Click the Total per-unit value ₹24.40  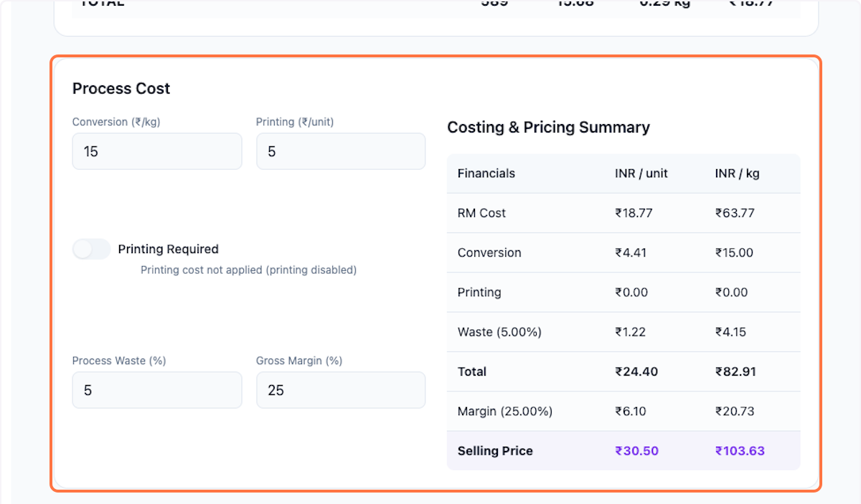[x=636, y=372]
